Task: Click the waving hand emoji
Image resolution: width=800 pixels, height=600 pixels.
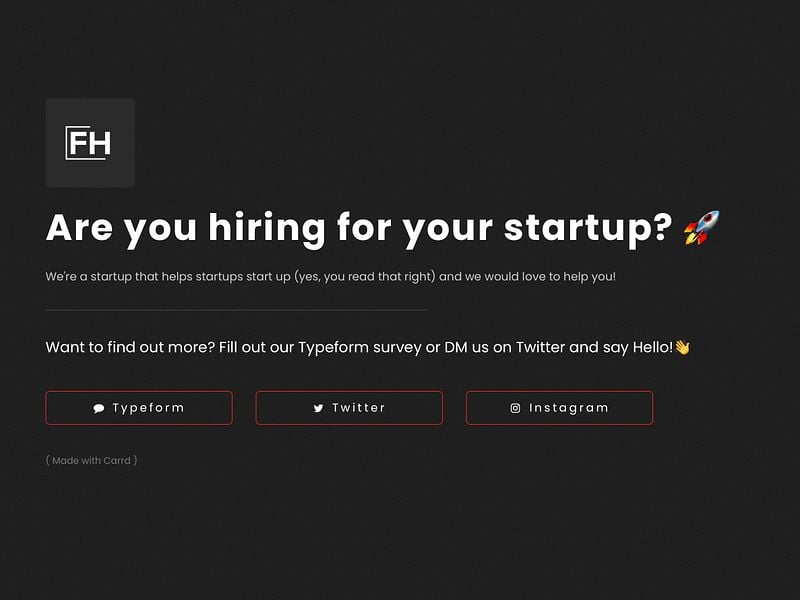Action: point(682,348)
